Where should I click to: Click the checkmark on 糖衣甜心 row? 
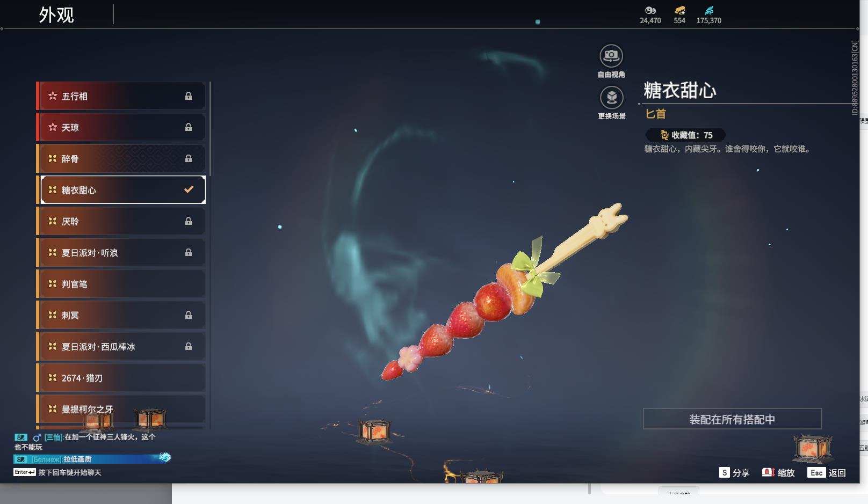pyautogui.click(x=189, y=189)
